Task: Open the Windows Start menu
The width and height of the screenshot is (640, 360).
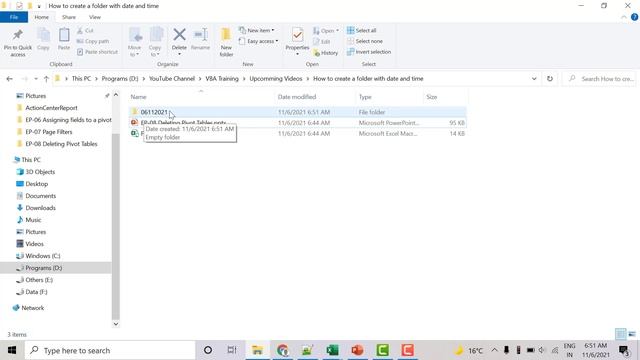Action: tap(12, 350)
